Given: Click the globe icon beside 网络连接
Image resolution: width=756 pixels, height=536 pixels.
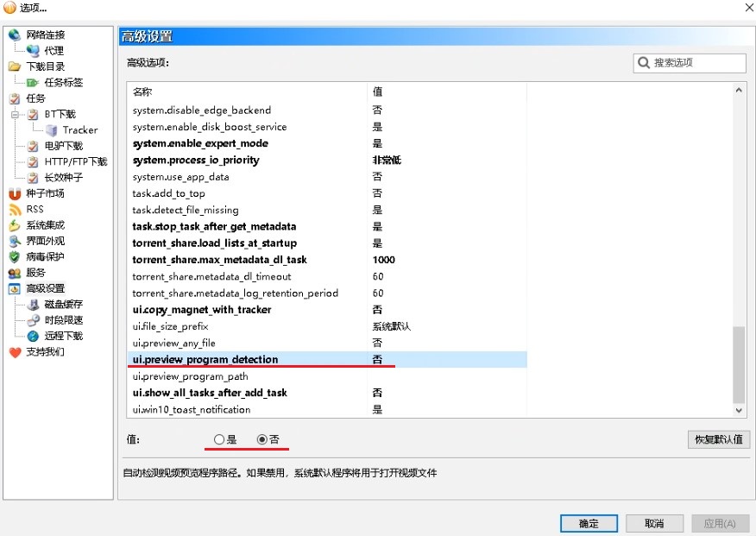Looking at the screenshot, I should (15, 35).
